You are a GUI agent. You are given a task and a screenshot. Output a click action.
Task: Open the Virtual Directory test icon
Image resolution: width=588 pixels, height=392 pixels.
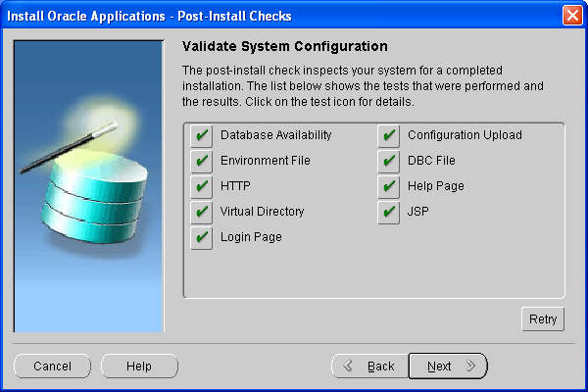click(x=201, y=212)
